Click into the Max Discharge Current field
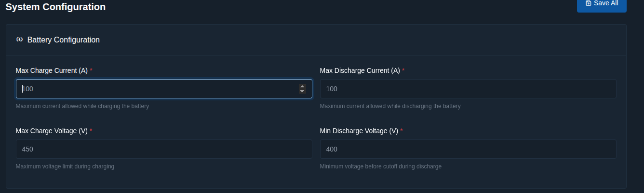This screenshot has height=193, width=644. [468, 89]
